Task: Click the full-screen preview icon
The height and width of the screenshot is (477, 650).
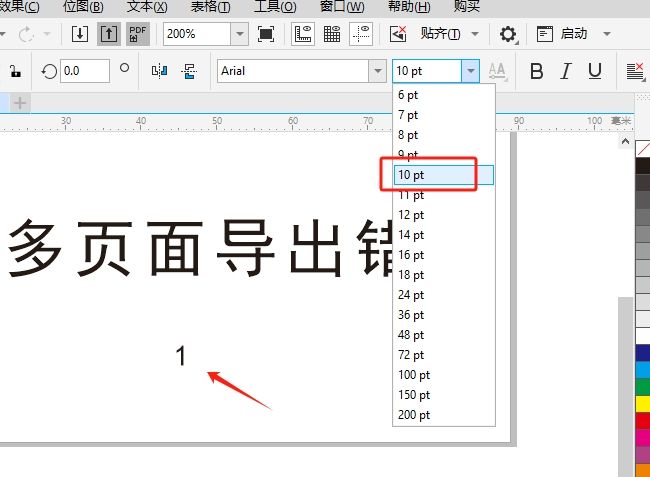Action: tap(266, 34)
